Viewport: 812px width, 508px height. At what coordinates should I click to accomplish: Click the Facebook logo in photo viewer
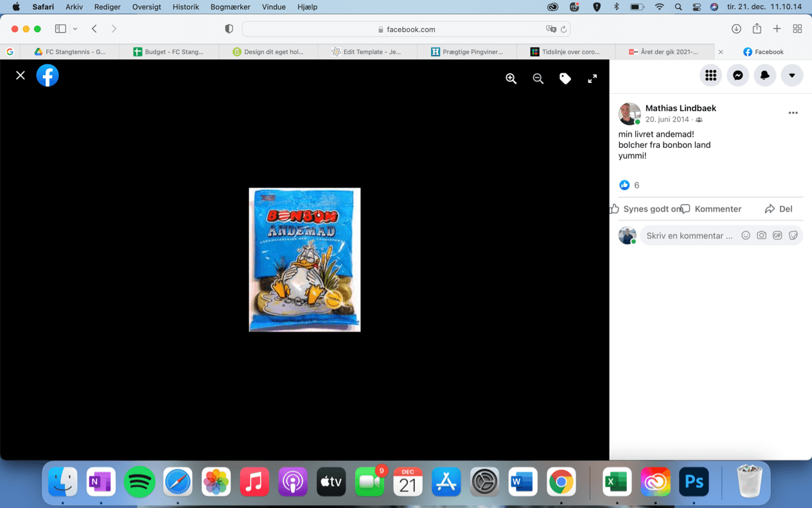coord(48,75)
